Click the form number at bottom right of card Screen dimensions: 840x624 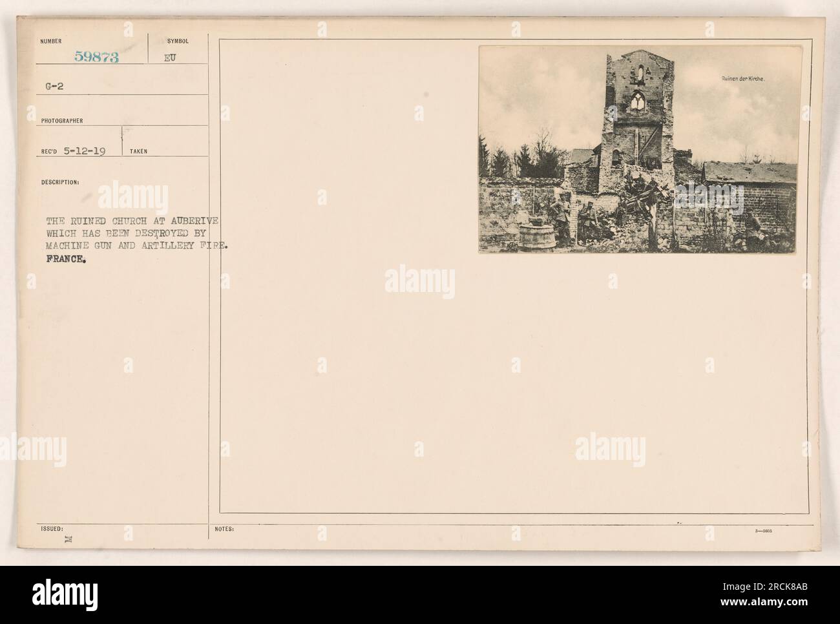click(782, 528)
